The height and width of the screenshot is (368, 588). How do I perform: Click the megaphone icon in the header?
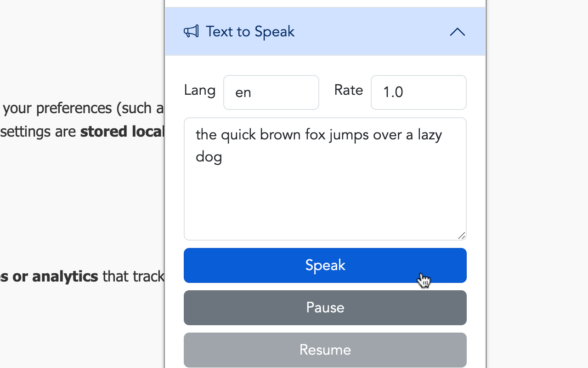click(x=191, y=31)
